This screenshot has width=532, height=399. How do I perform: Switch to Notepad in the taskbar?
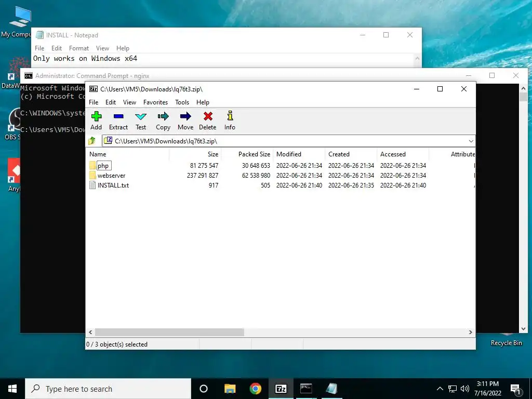331,389
